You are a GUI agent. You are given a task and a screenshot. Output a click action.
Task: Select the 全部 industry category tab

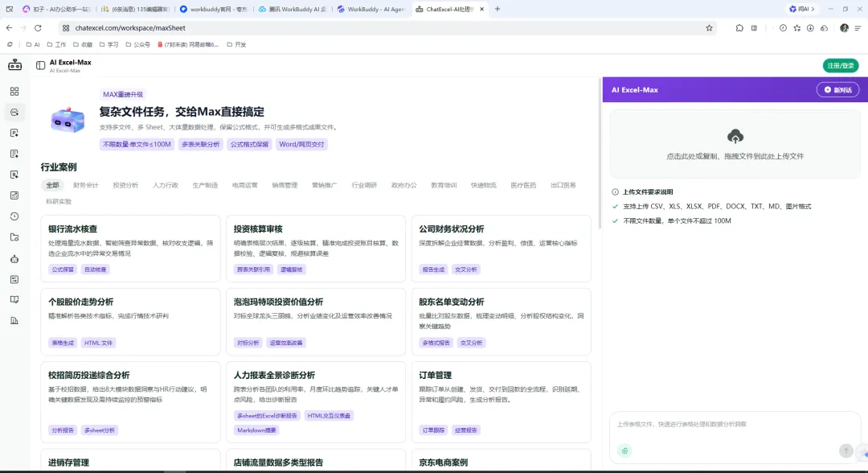pos(52,185)
